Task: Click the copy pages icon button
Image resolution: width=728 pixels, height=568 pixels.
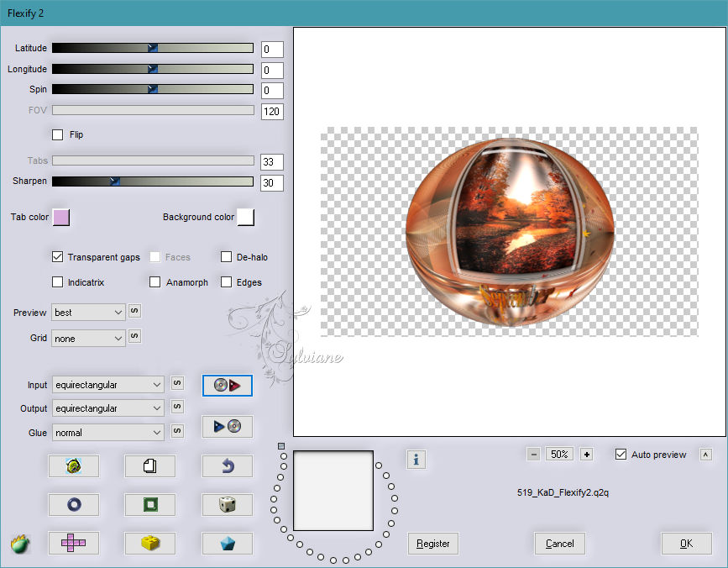Action: [x=150, y=465]
